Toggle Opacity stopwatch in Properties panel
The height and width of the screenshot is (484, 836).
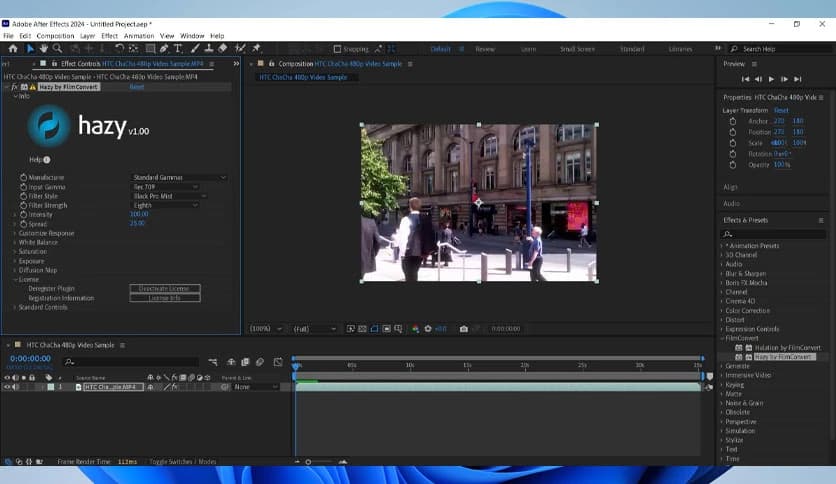click(x=733, y=165)
